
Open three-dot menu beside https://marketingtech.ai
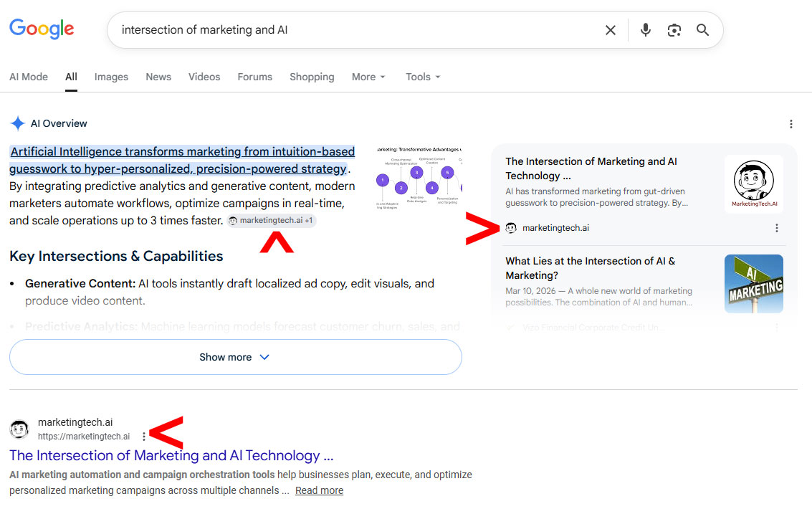pos(144,437)
